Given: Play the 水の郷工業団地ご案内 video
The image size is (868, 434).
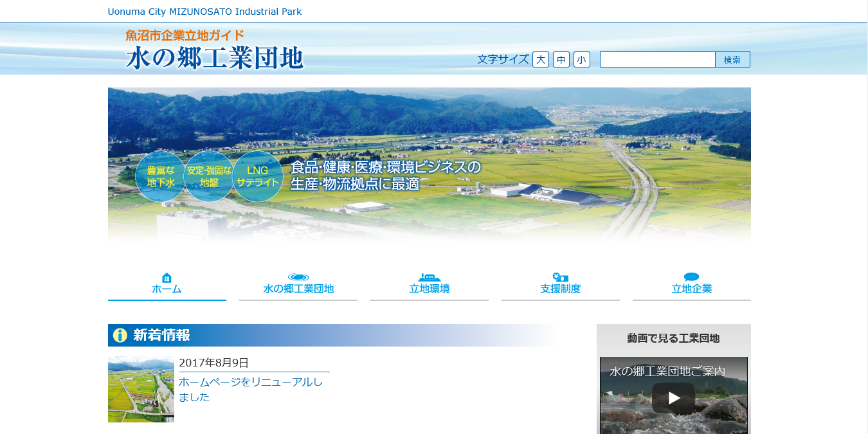Looking at the screenshot, I should point(673,398).
